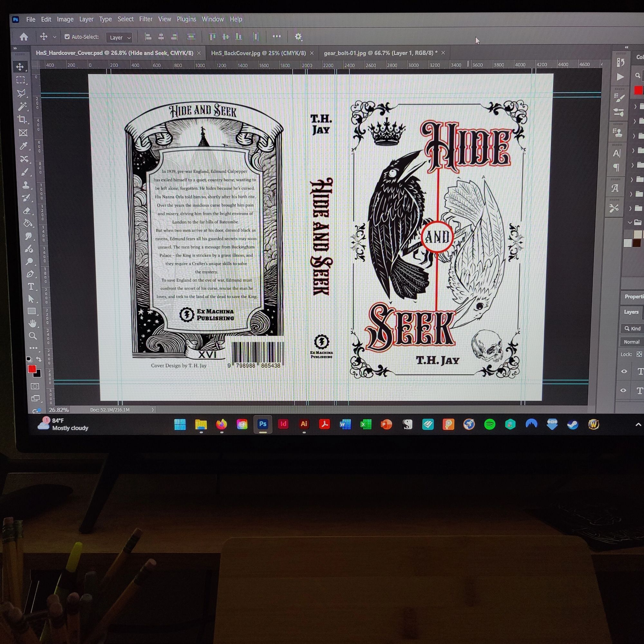
Task: Expand the first swatch folder group
Action: [635, 106]
